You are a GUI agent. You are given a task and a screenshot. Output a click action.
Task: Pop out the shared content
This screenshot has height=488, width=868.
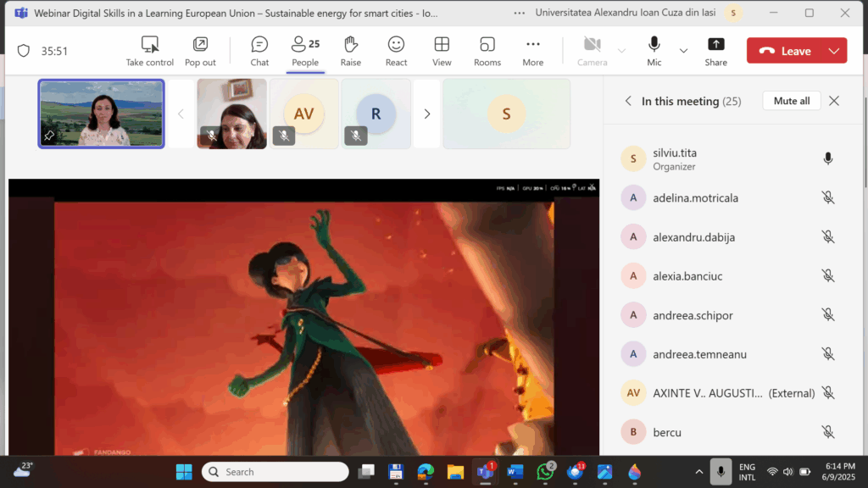point(200,51)
